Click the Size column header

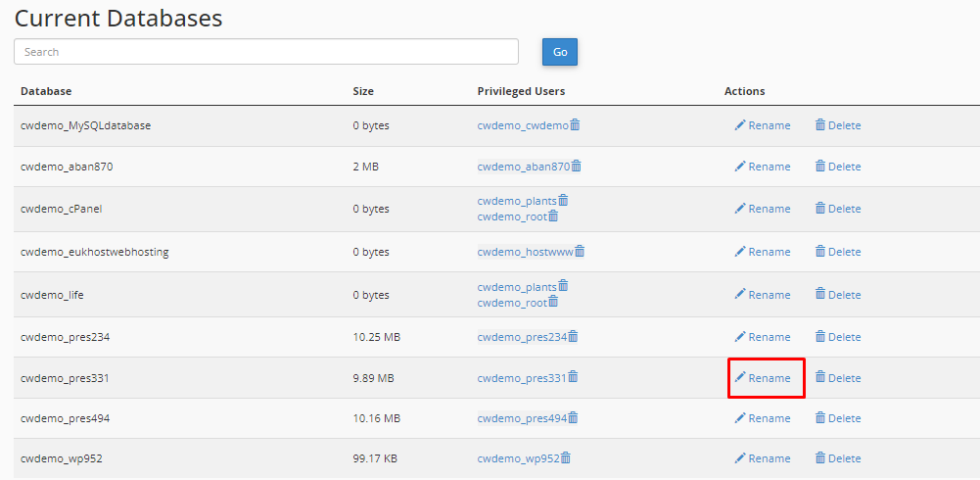(363, 91)
